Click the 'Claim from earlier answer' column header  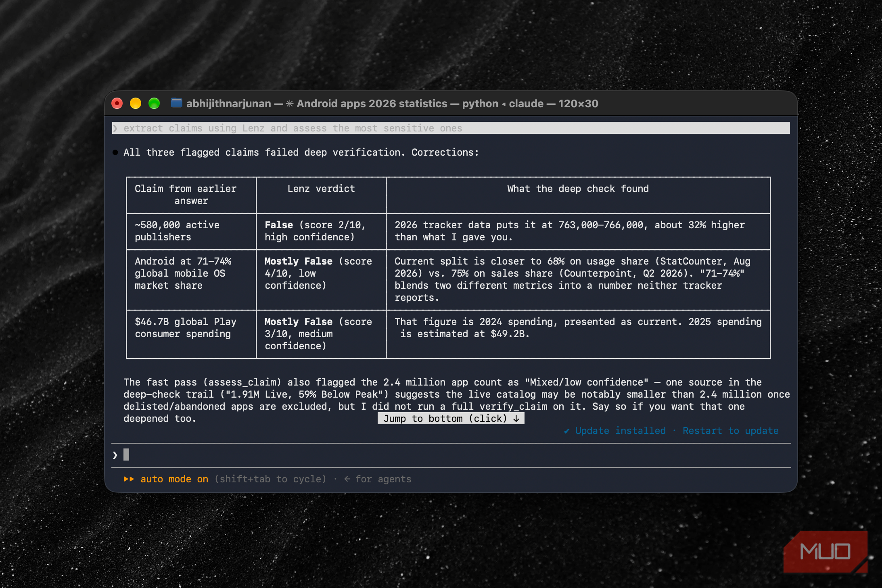coord(191,195)
